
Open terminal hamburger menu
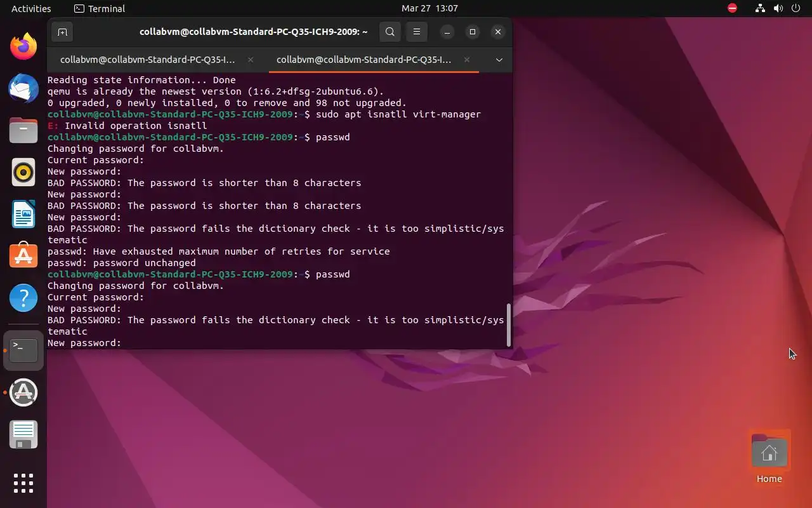417,32
